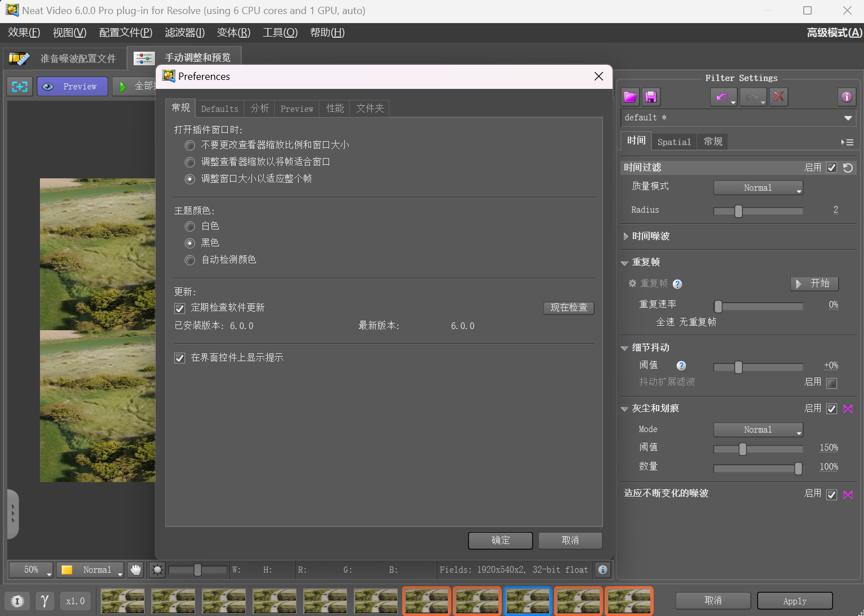Open the 工具(O) menu

[x=280, y=33]
